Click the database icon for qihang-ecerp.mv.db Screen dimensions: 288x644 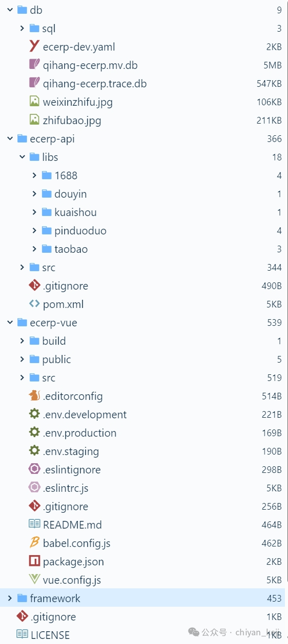pyautogui.click(x=34, y=65)
